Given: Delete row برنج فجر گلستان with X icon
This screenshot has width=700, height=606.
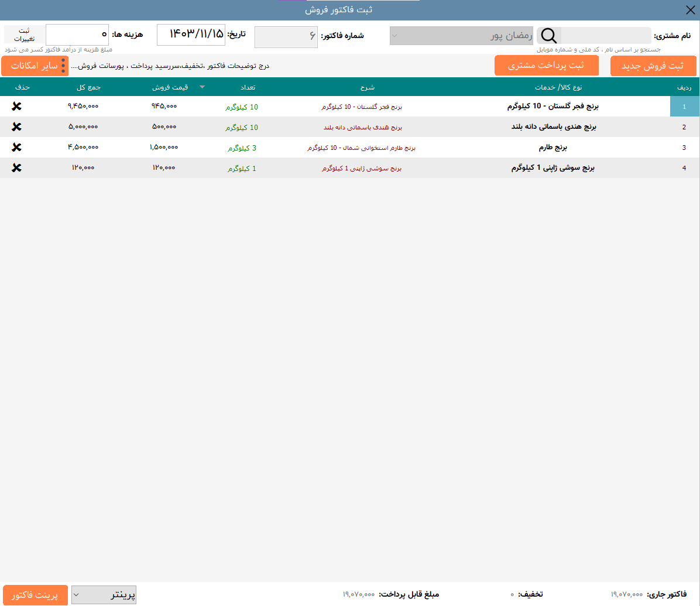Looking at the screenshot, I should pyautogui.click(x=16, y=107).
